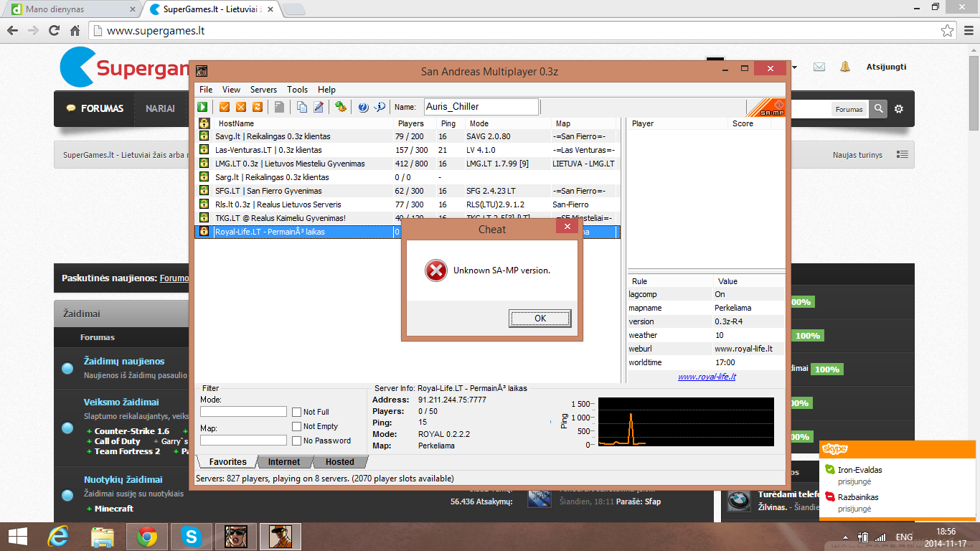Open the View menu in SA-MP

click(x=231, y=90)
